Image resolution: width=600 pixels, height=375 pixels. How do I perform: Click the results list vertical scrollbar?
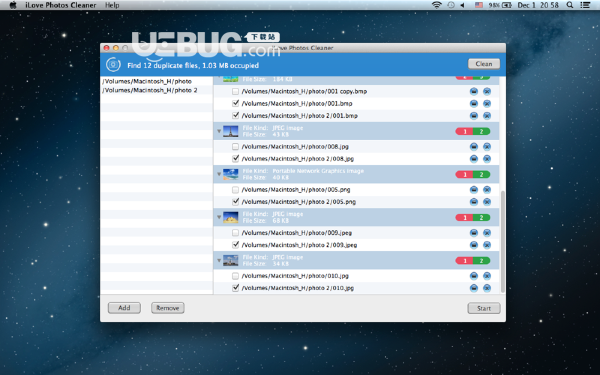pyautogui.click(x=502, y=242)
